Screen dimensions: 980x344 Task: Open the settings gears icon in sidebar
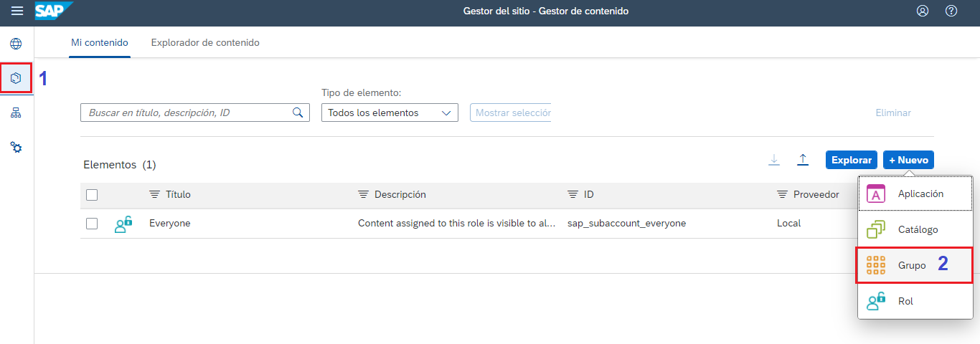click(x=16, y=147)
